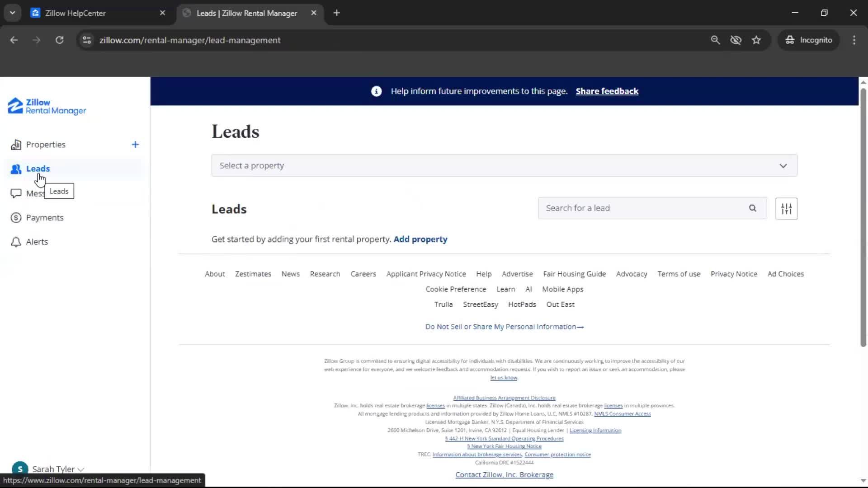
Task: Toggle third-party cookies eye icon in address bar
Action: coord(736,40)
